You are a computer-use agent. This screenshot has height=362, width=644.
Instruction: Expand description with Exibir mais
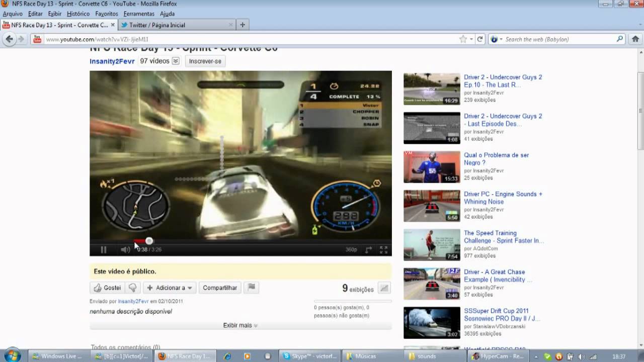coord(240,325)
